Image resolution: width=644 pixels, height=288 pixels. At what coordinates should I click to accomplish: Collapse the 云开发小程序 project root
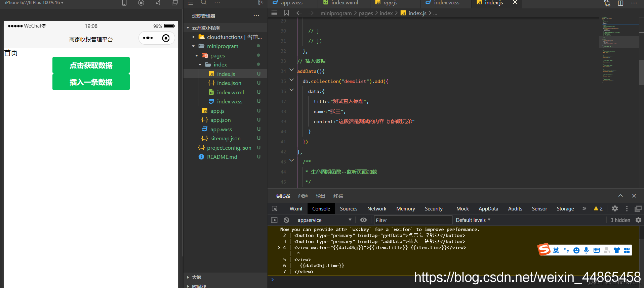(188, 28)
